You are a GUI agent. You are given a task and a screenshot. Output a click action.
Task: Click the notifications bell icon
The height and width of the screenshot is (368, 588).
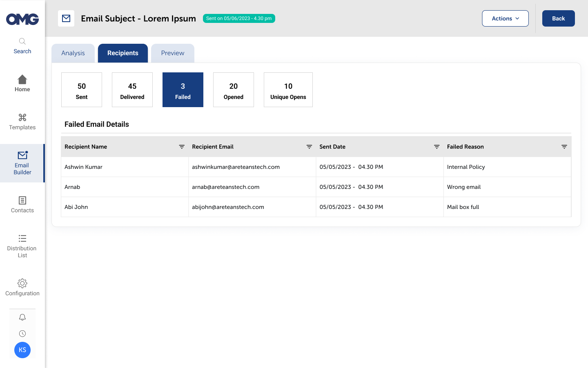pos(22,317)
